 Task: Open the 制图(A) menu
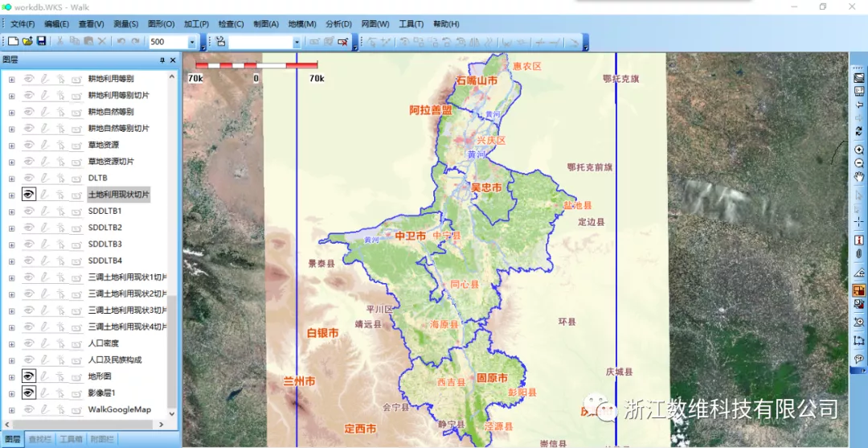[266, 24]
